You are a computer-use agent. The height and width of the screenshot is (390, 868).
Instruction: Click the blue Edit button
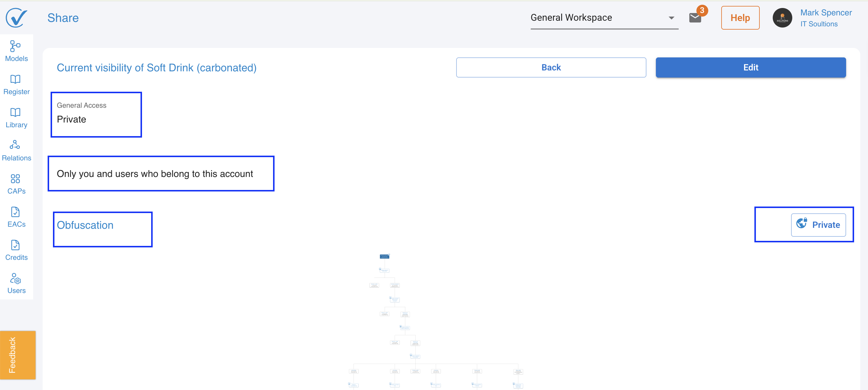coord(750,67)
